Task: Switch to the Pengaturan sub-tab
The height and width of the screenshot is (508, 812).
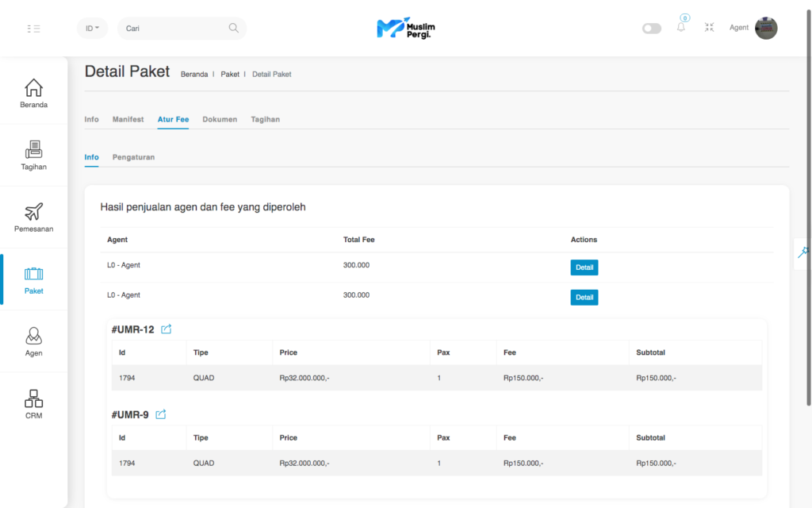Action: (133, 157)
